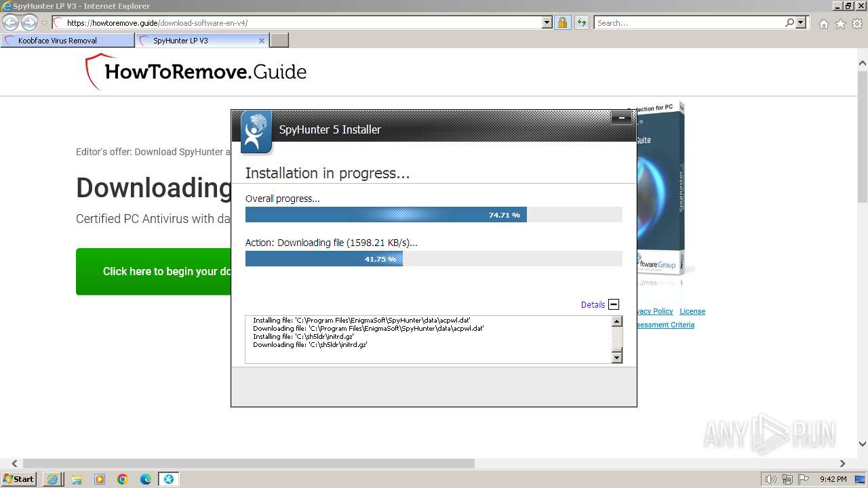
Task: Click the Downloading file progress bar
Action: click(433, 259)
